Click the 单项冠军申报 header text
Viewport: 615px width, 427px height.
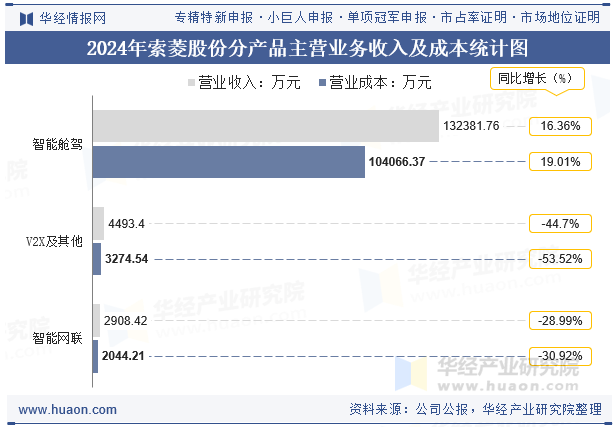[387, 18]
